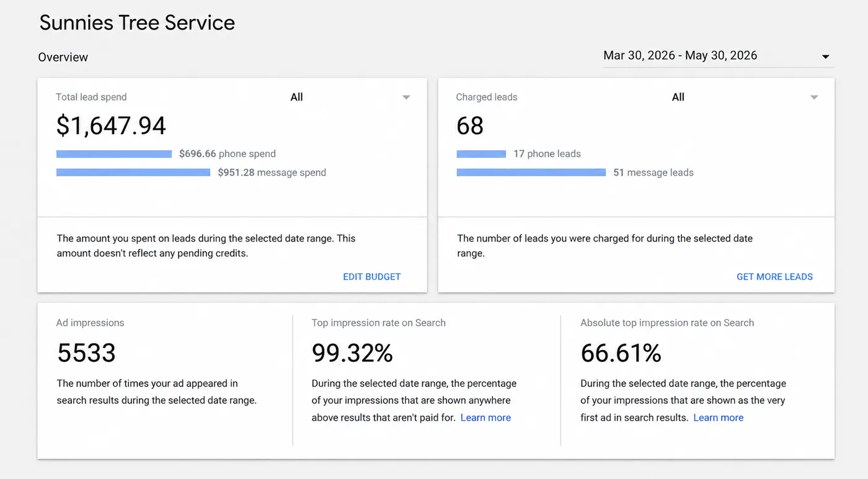Viewport: 868px width, 479px height.
Task: Click Absolute top impression rate on Search label
Action: point(667,323)
